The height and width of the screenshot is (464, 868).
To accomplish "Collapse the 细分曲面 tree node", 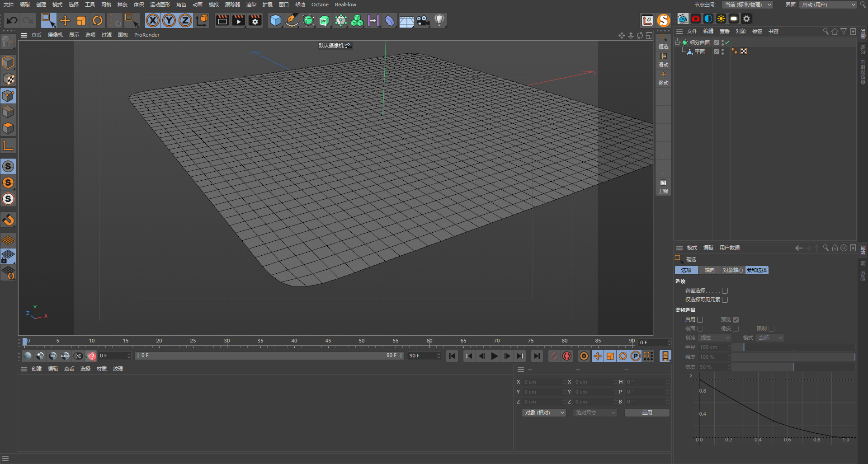I will [x=678, y=42].
